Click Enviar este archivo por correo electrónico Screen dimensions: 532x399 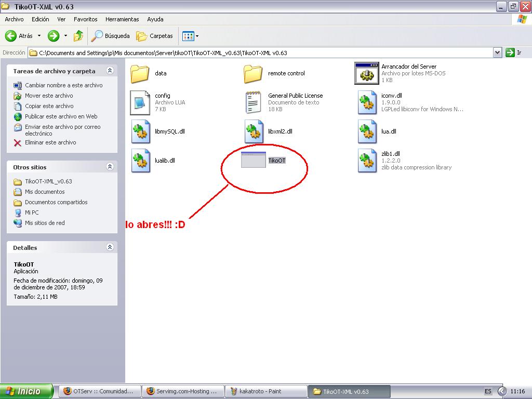pos(57,130)
